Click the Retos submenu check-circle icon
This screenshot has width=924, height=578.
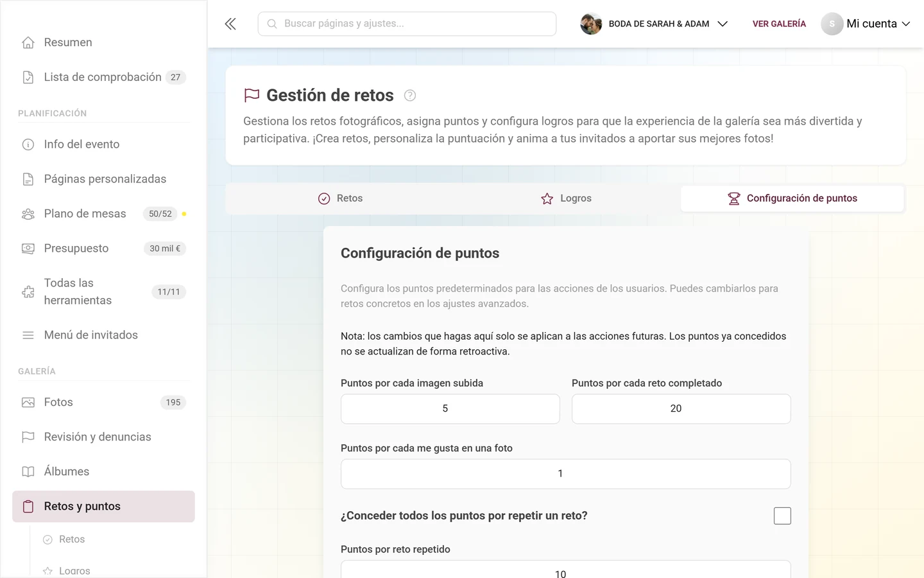(47, 539)
